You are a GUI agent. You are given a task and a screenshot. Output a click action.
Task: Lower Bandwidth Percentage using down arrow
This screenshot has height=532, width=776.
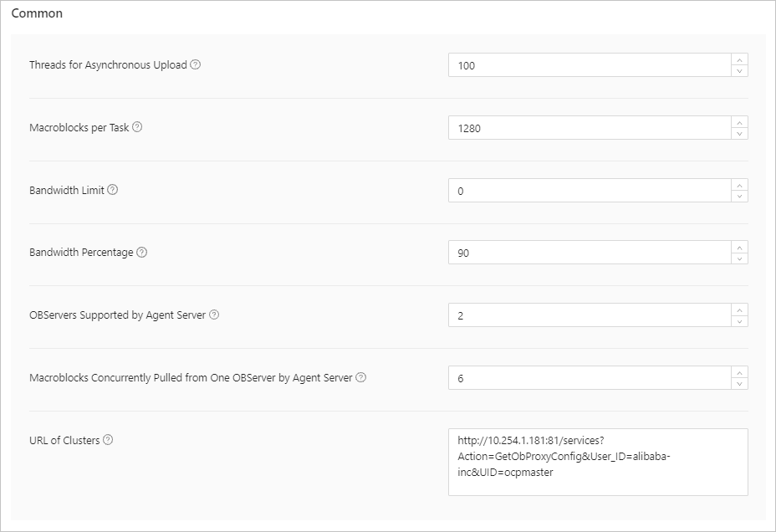[x=739, y=258]
